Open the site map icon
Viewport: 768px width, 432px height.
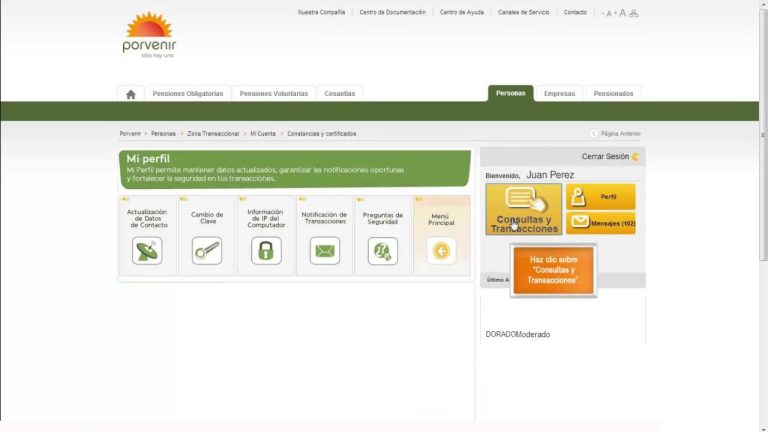[x=634, y=13]
